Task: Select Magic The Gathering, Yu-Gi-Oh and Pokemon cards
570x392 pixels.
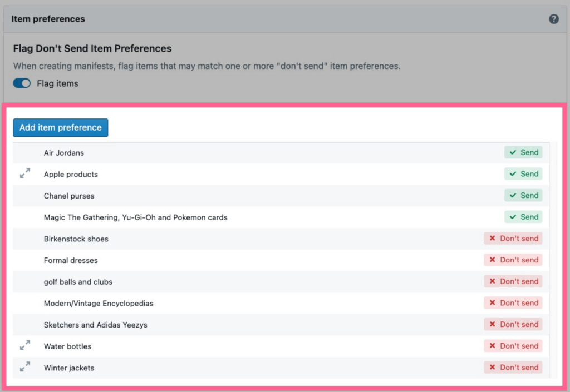Action: pos(136,217)
